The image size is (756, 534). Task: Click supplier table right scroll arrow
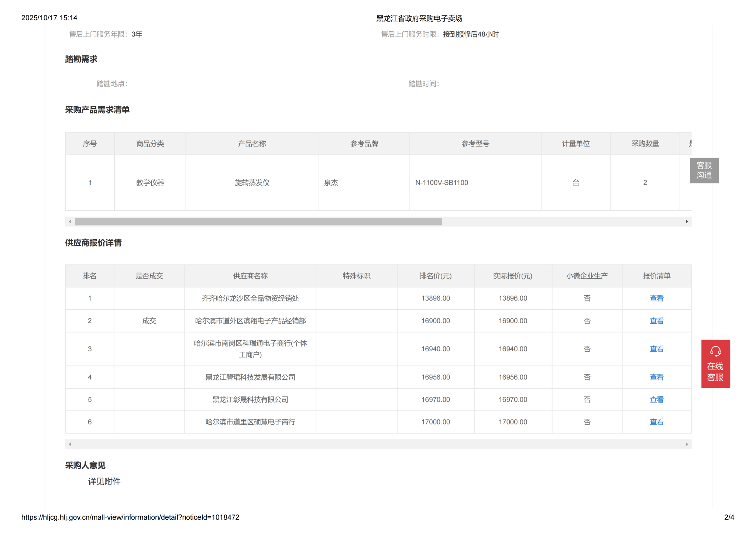click(686, 444)
